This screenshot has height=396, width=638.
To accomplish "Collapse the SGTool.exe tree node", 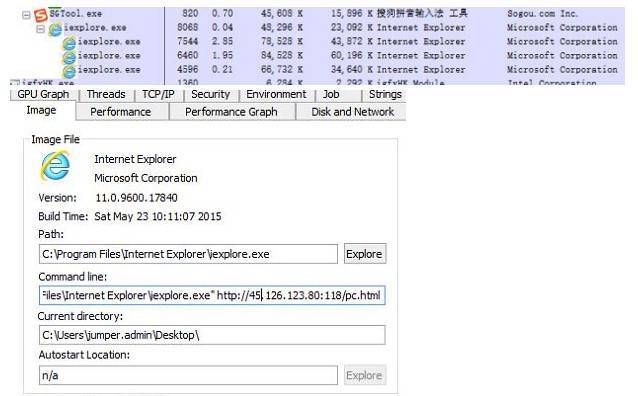I will [26, 15].
